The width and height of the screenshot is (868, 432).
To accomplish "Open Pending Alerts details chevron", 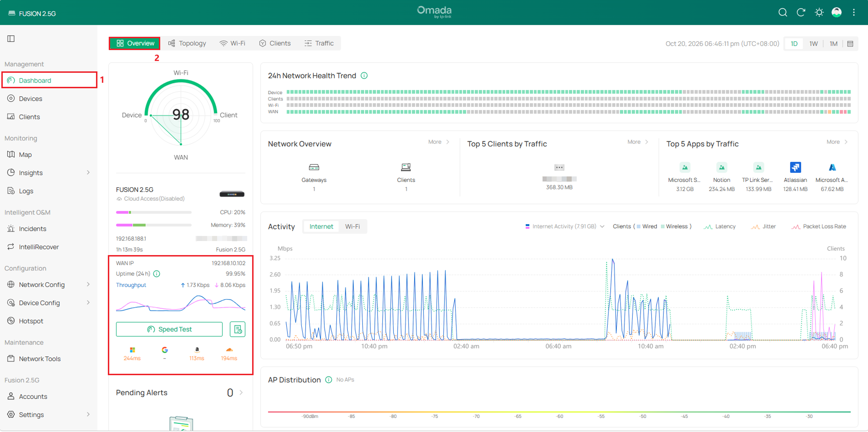I will 241,392.
